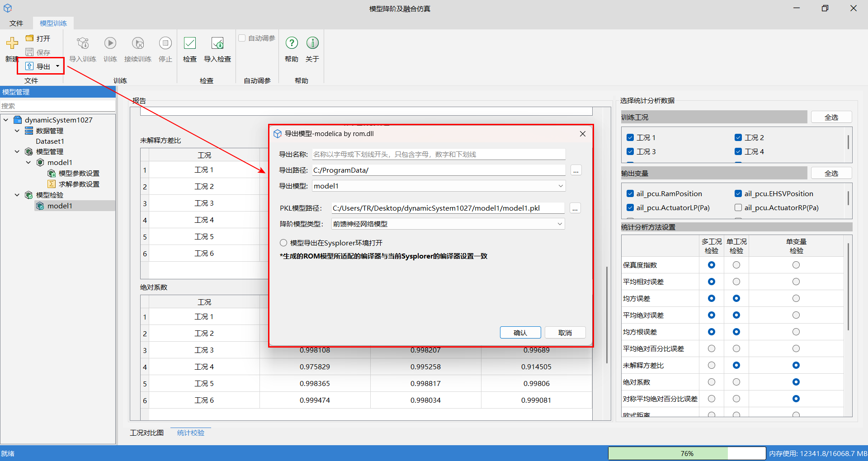Click the memory usage progress bar

[687, 453]
